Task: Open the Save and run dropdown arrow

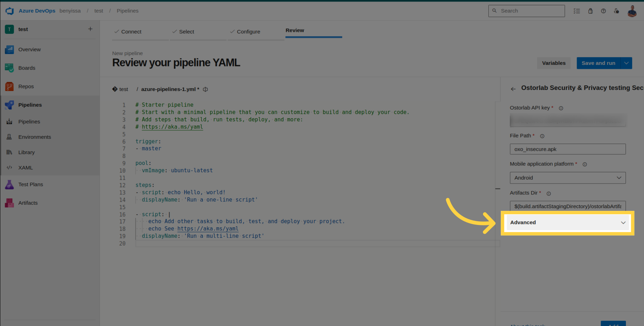Action: [x=626, y=63]
